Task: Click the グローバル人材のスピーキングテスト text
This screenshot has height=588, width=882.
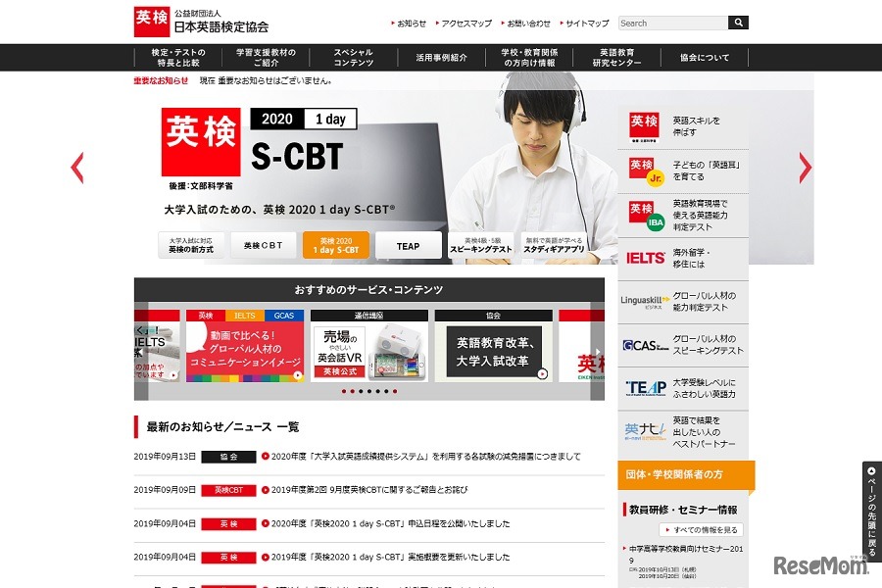Action: (709, 345)
